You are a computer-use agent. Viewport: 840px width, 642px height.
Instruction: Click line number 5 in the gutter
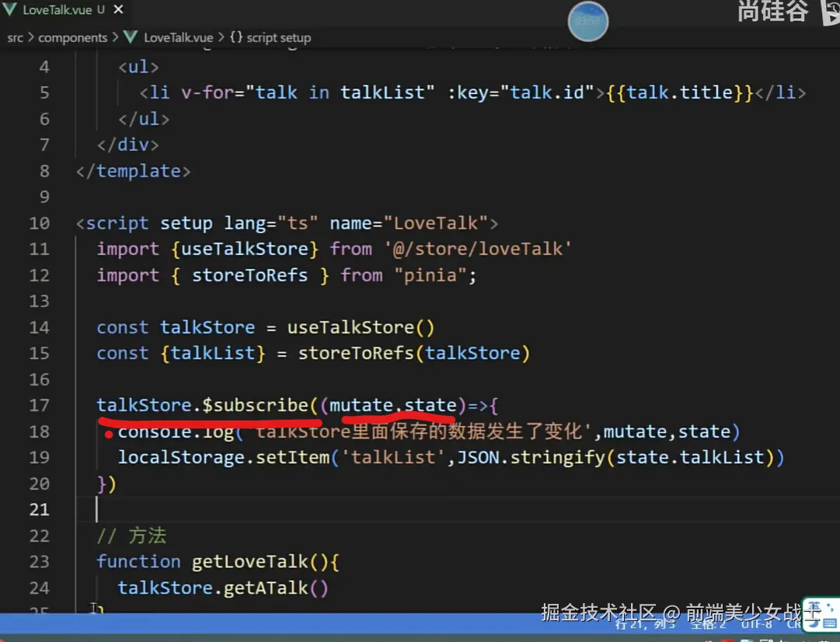click(x=44, y=92)
